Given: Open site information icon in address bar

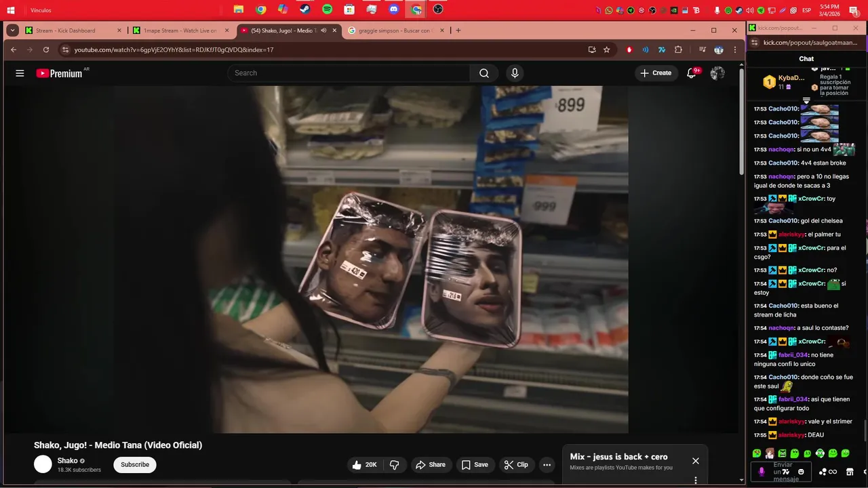Looking at the screenshot, I should [65, 49].
